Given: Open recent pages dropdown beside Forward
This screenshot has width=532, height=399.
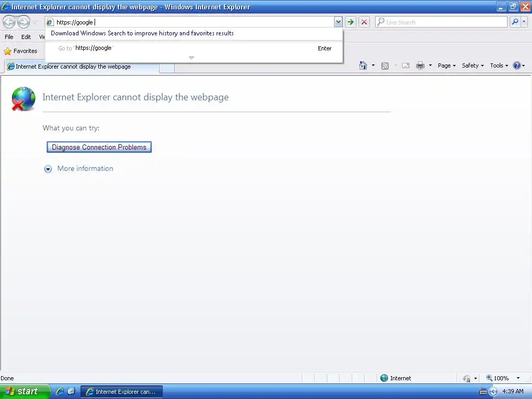Looking at the screenshot, I should 35,22.
